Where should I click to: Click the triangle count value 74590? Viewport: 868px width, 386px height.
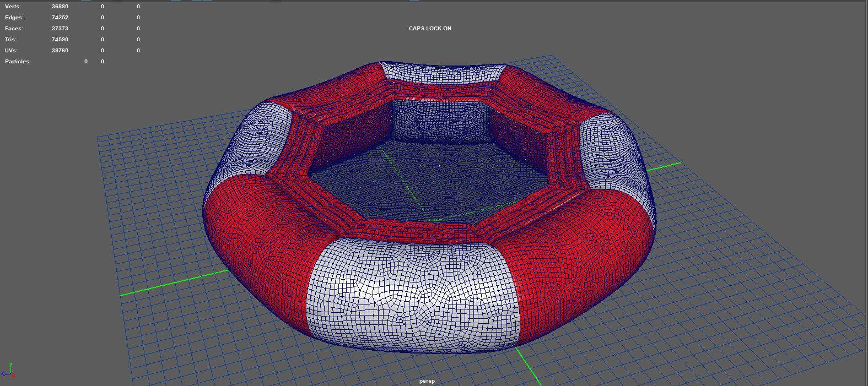coord(60,40)
